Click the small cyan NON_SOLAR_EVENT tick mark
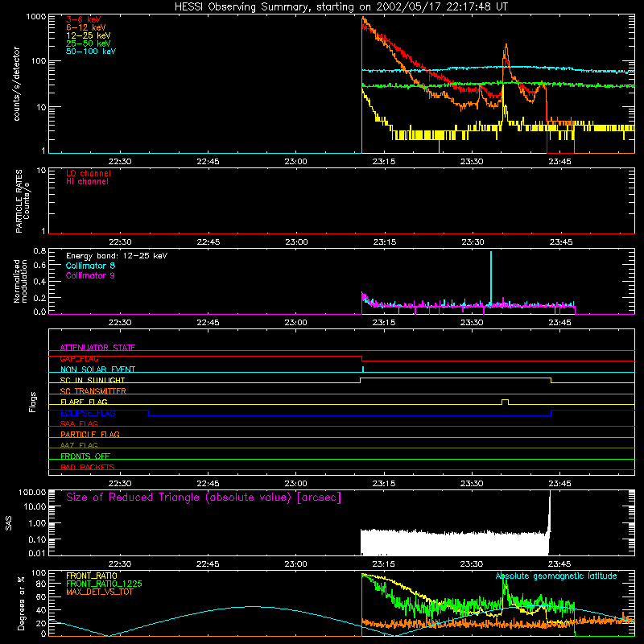Image resolution: width=644 pixels, height=644 pixels. coord(363,369)
